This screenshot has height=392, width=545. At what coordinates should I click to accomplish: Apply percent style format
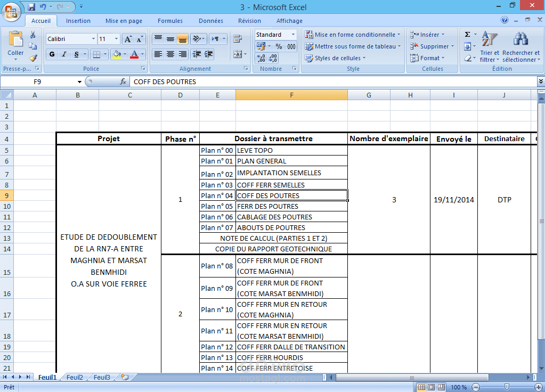pyautogui.click(x=279, y=46)
